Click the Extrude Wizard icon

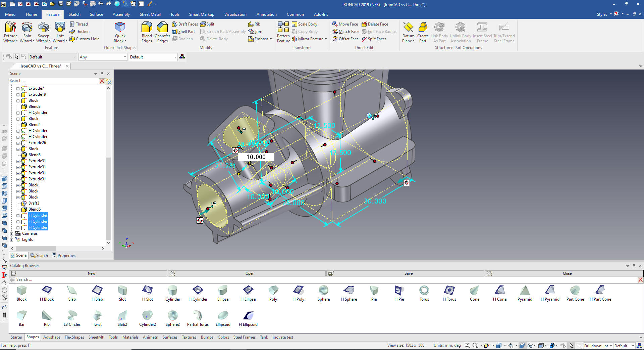pyautogui.click(x=10, y=28)
